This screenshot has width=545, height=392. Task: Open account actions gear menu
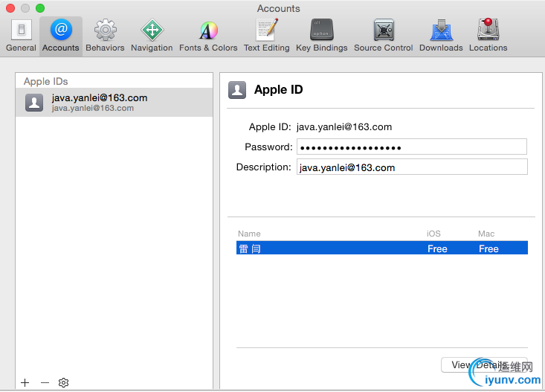(64, 382)
